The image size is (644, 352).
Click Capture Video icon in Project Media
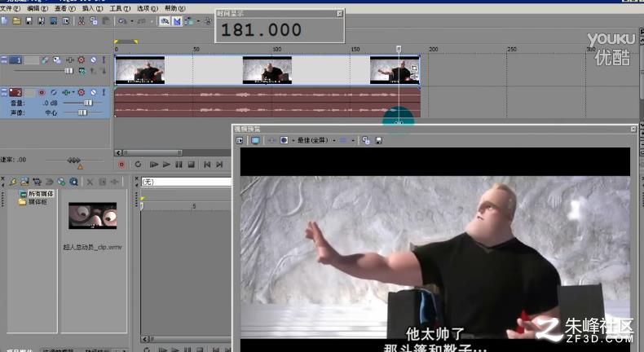(x=37, y=182)
